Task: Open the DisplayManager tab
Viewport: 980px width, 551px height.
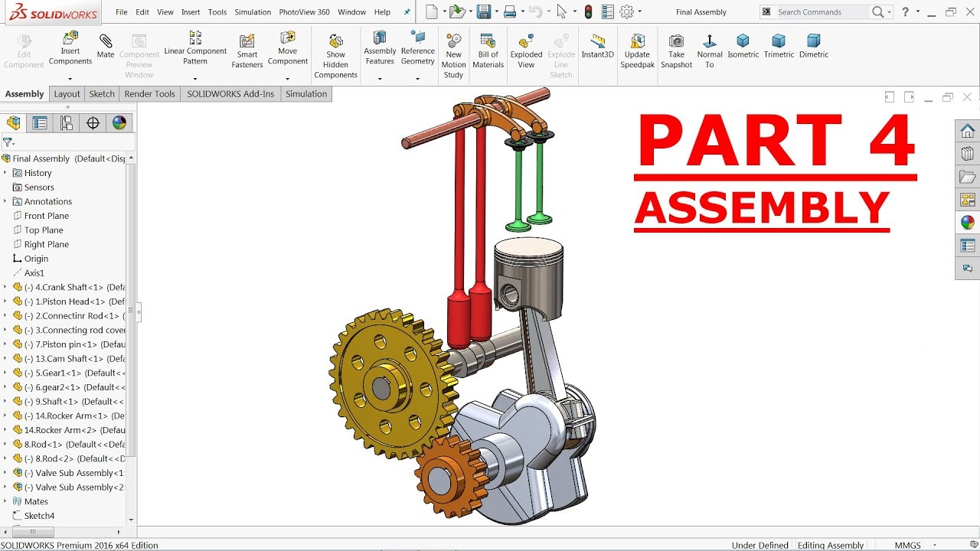Action: 119,122
